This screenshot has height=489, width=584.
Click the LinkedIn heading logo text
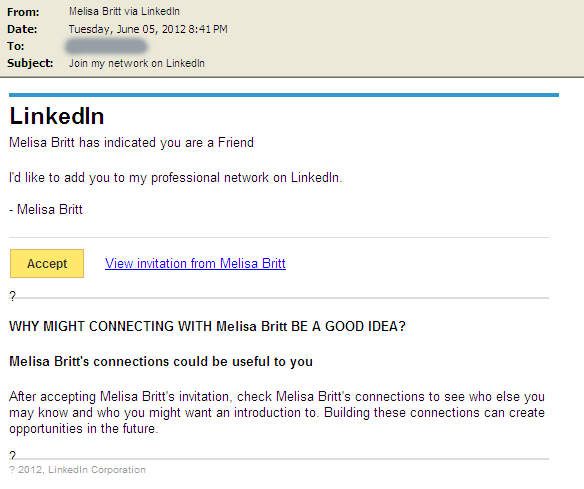click(57, 116)
